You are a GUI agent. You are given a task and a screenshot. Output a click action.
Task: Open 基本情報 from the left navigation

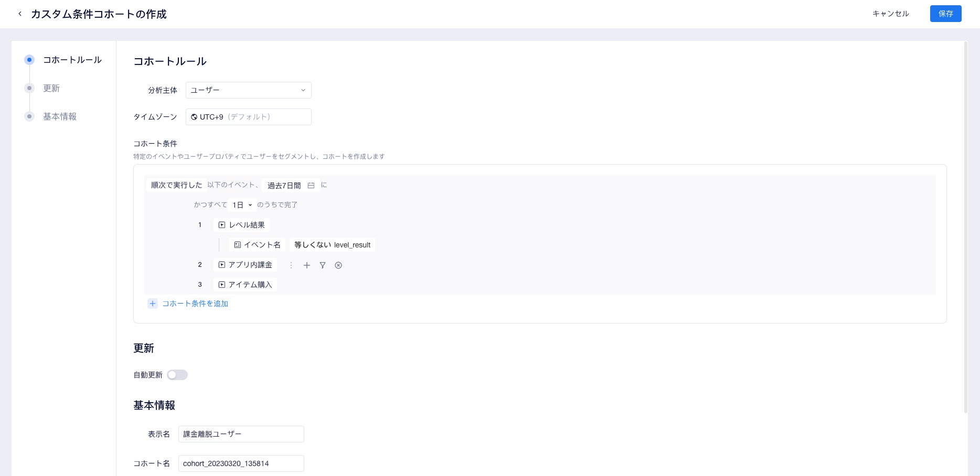click(x=60, y=116)
